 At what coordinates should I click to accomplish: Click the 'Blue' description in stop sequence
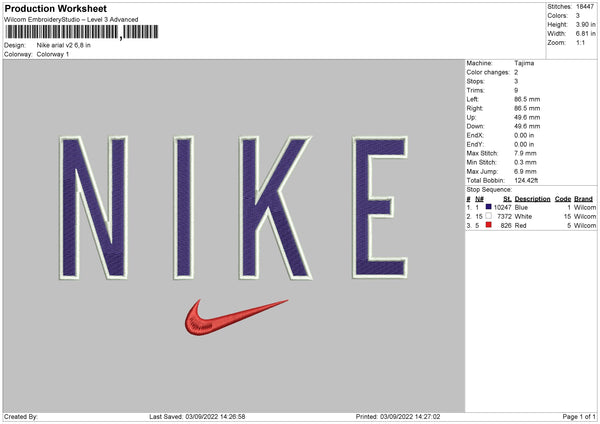(521, 207)
